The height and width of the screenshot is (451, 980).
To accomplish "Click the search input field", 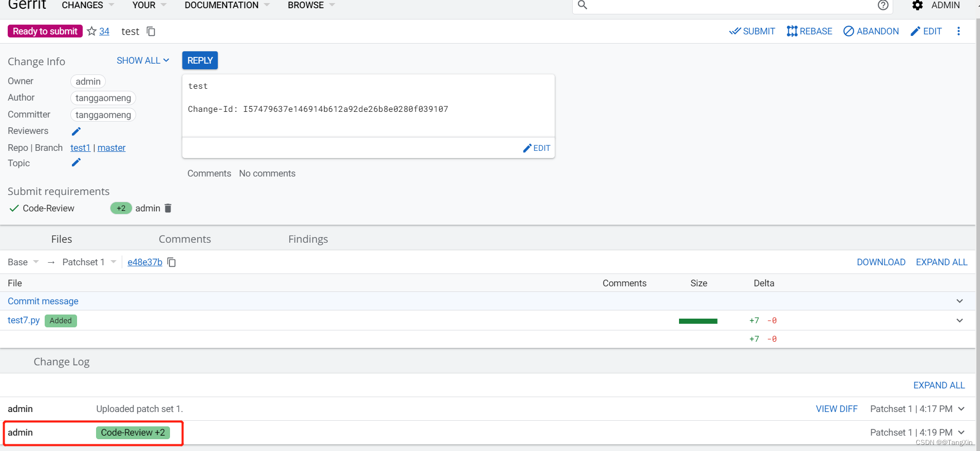I will [732, 5].
